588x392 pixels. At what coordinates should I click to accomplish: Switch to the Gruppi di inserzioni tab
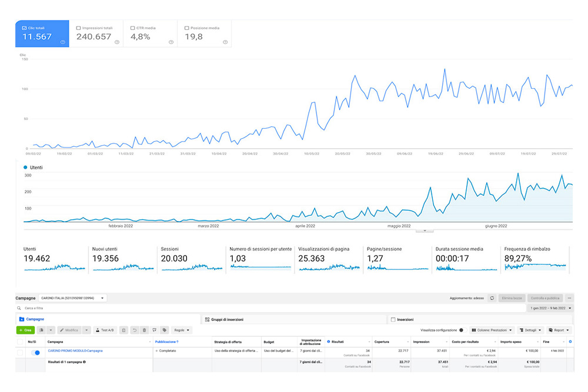pyautogui.click(x=223, y=319)
